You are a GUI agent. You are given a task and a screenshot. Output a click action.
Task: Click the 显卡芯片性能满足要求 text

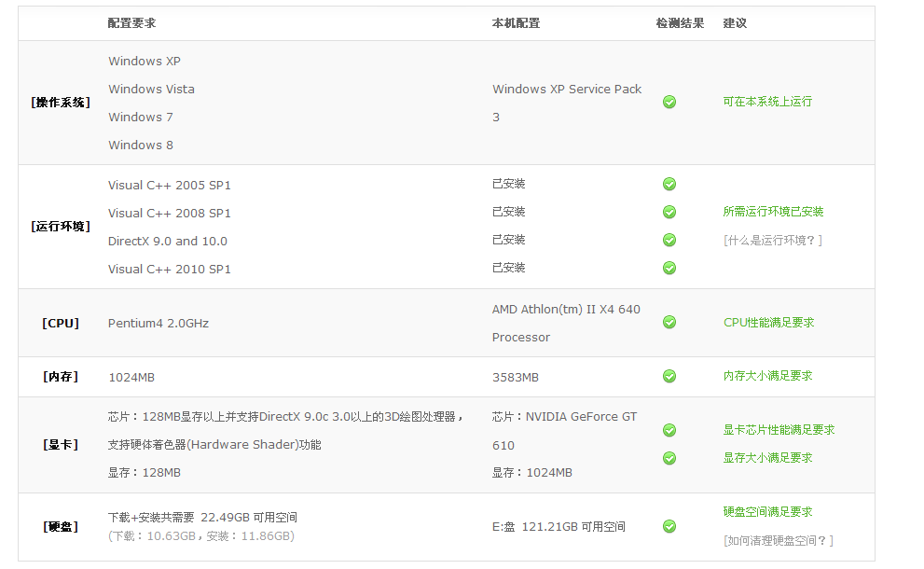[779, 430]
